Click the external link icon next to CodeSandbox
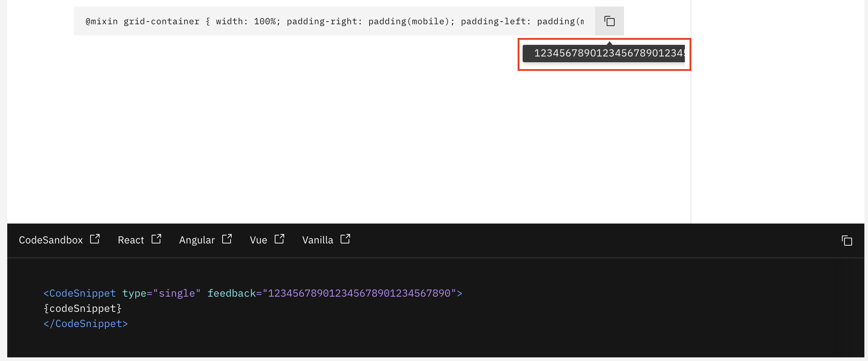The height and width of the screenshot is (361, 868). [x=95, y=239]
